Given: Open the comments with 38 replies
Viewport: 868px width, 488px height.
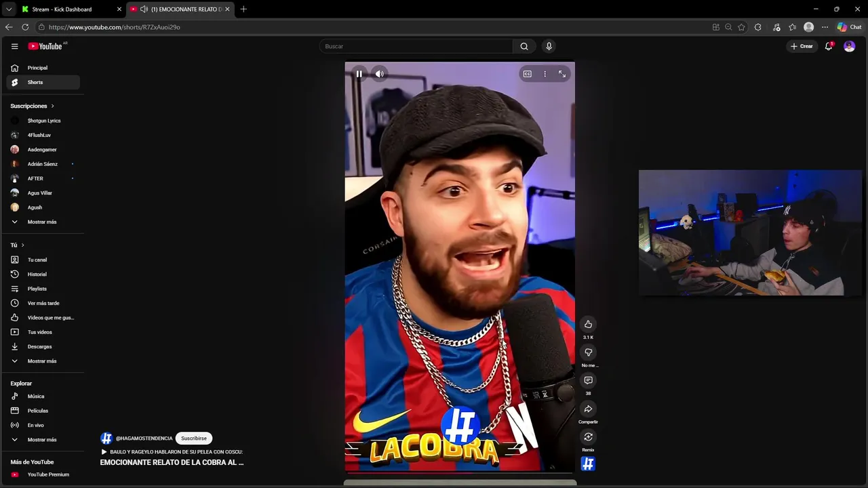Looking at the screenshot, I should click(x=588, y=380).
